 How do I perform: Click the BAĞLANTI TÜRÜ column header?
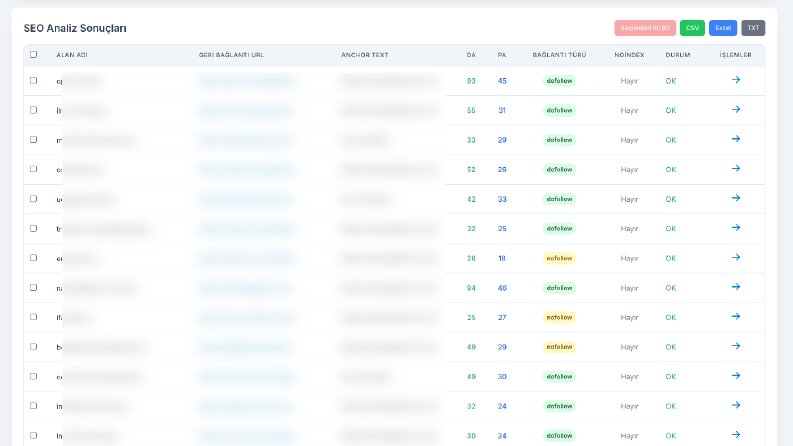pos(559,55)
